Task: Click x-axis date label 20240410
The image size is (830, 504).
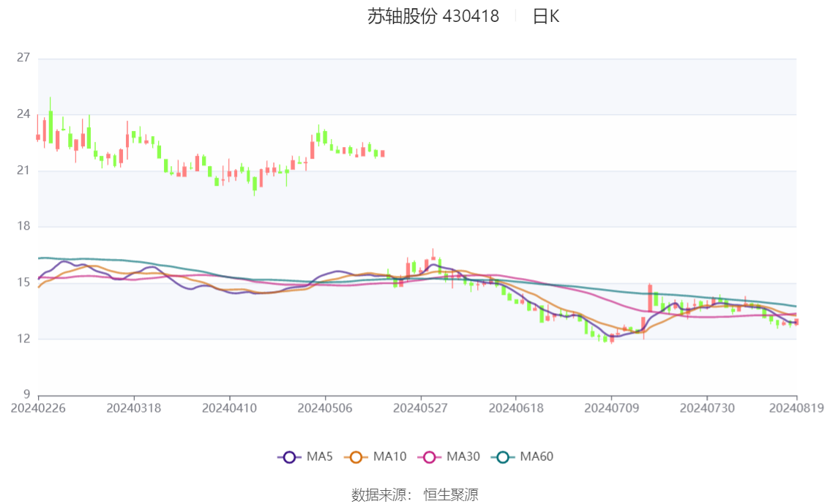Action: 229,408
